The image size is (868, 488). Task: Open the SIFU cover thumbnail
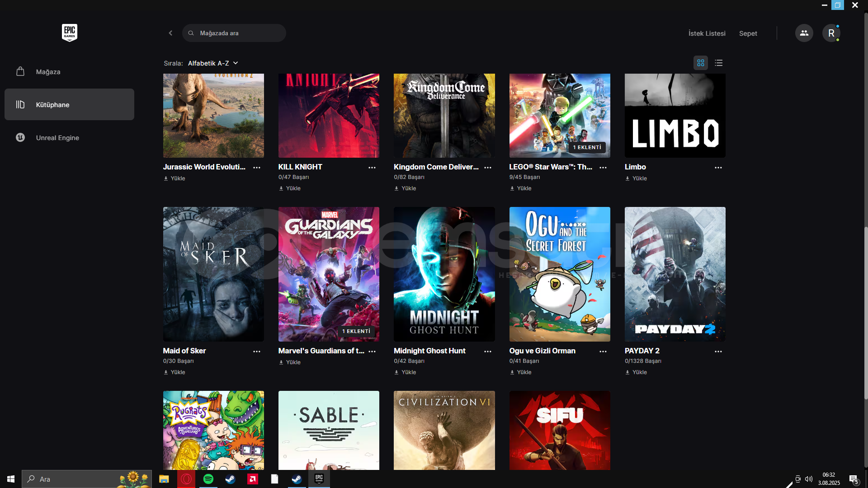560,430
